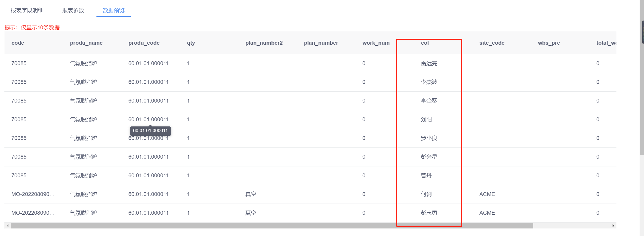Click the name cell 何剑
This screenshot has width=644, height=236.
click(x=426, y=194)
